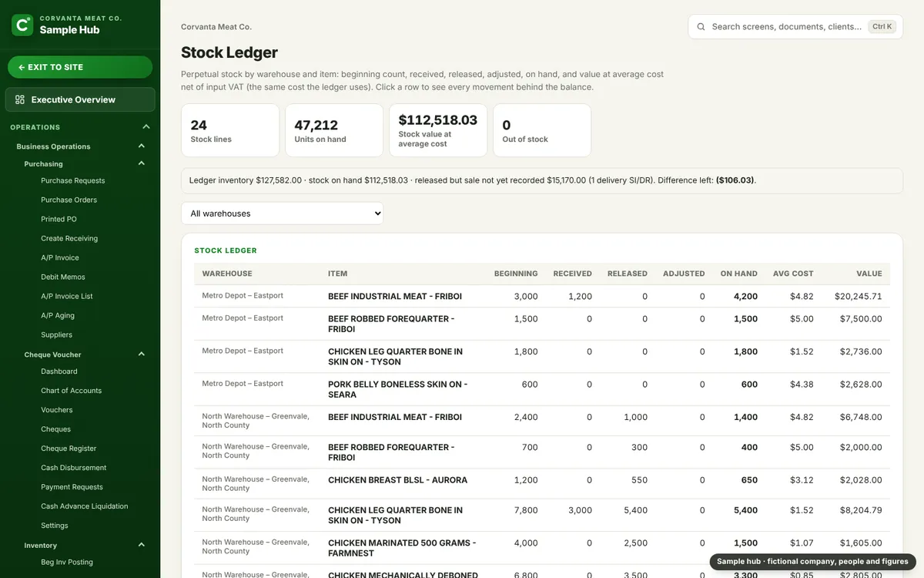
Task: Open the Cheque Register page
Action: click(69, 449)
